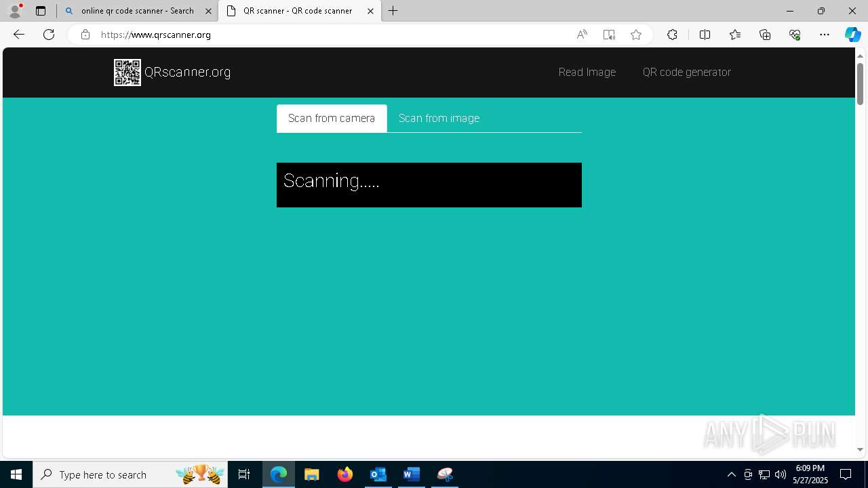Close the online qr code scanner tab
868x488 pixels.
[208, 11]
